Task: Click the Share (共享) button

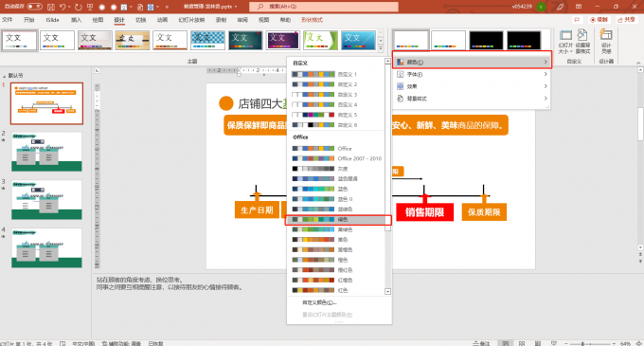Action: point(626,20)
